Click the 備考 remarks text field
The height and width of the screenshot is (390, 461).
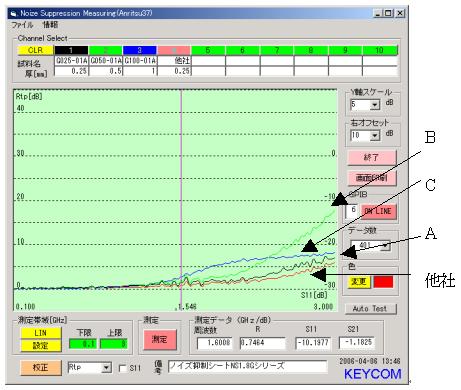coord(248,366)
